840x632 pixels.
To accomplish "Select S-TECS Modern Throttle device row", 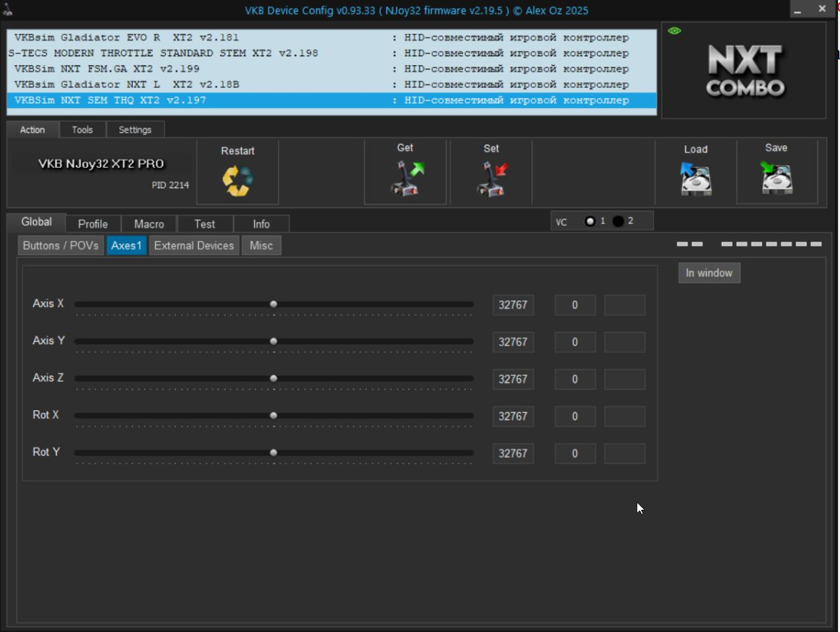I will click(x=163, y=53).
